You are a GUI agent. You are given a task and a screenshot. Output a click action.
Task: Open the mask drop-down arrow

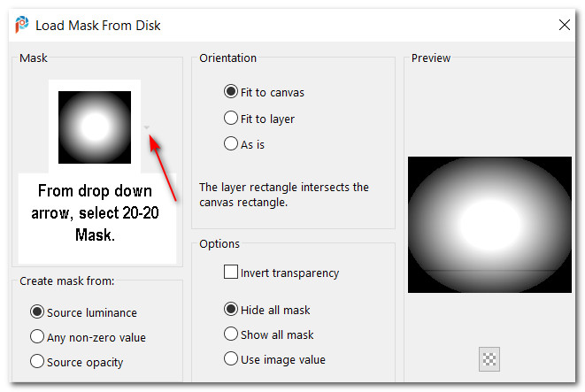pyautogui.click(x=147, y=127)
